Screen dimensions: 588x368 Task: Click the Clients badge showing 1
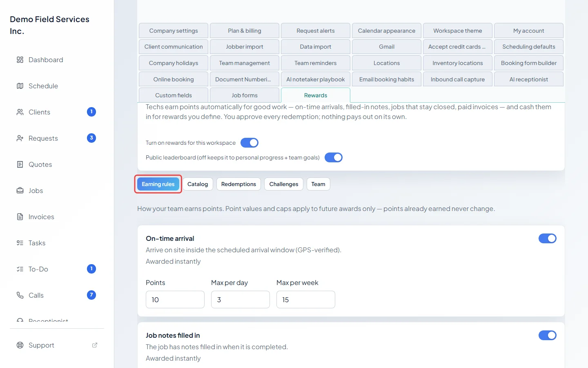91,112
